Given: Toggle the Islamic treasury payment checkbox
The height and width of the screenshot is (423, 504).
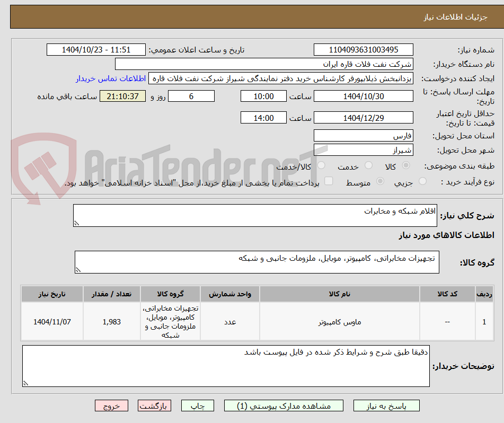Looking at the screenshot, I should point(329,181).
